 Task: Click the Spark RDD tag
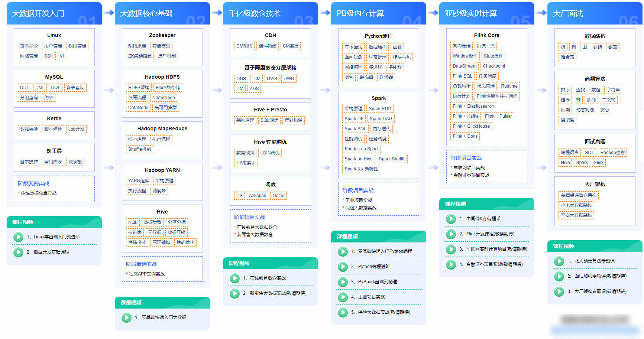point(380,109)
